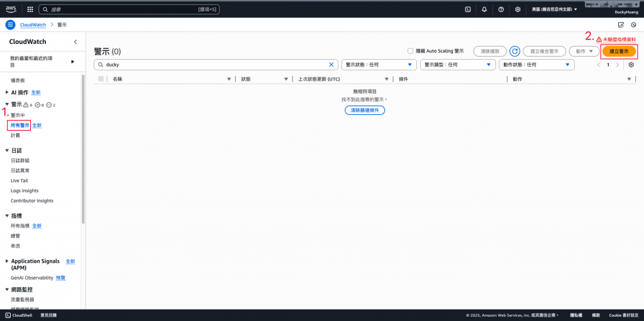Collapse the 警示 navigation section
The image size is (644, 321).
pos(7,105)
